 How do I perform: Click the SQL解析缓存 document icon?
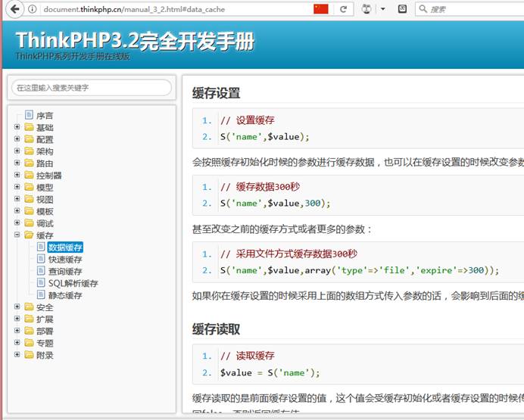tap(41, 283)
